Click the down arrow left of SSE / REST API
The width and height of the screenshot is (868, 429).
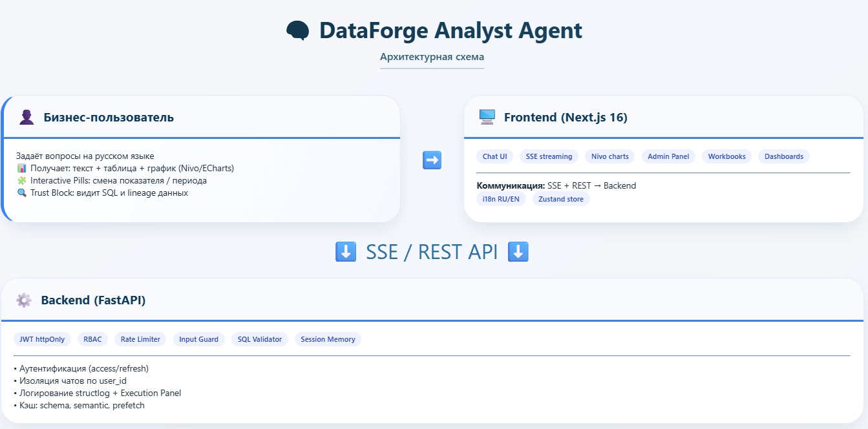click(346, 252)
